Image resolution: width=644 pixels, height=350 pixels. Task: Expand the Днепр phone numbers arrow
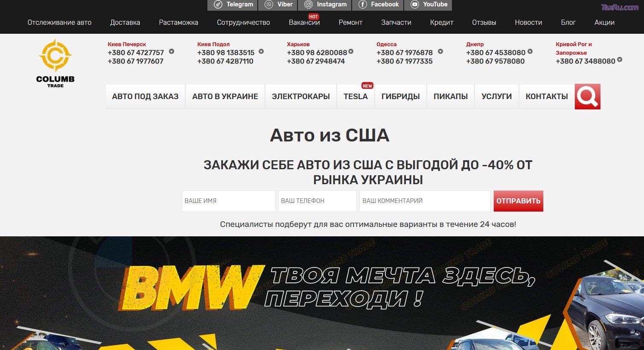tap(530, 52)
